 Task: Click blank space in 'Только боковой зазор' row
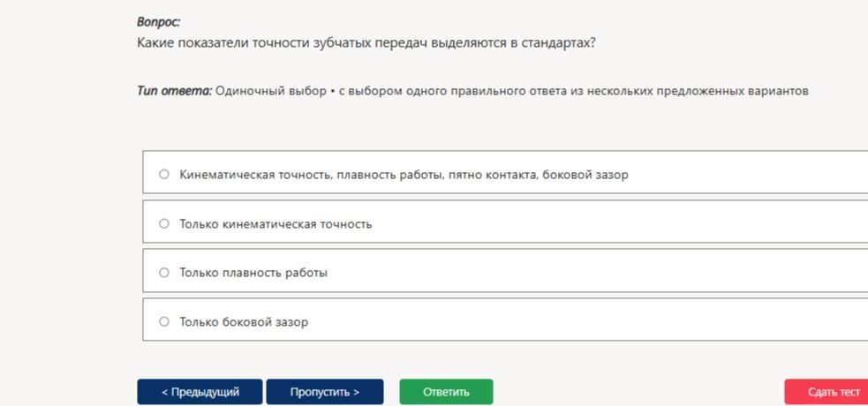point(587,321)
